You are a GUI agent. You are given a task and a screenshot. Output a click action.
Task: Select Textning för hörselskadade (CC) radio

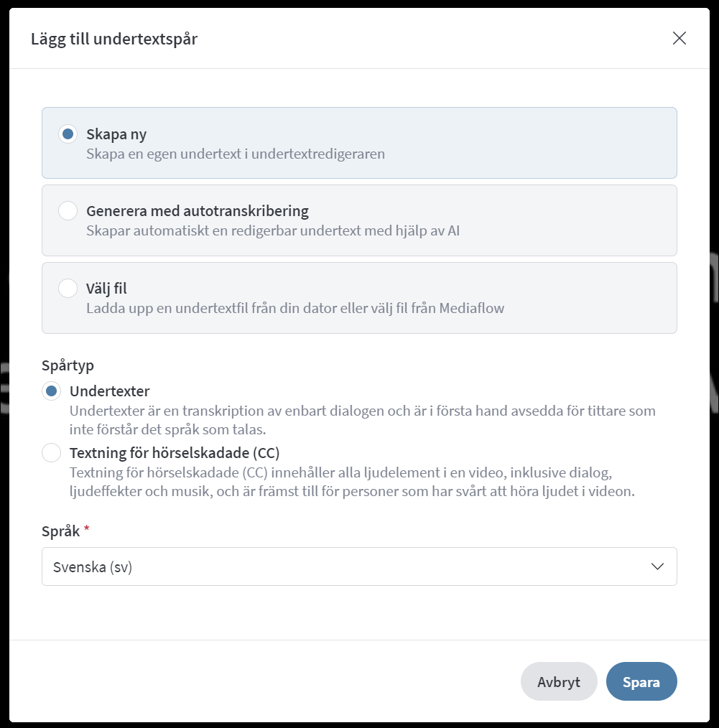click(52, 453)
